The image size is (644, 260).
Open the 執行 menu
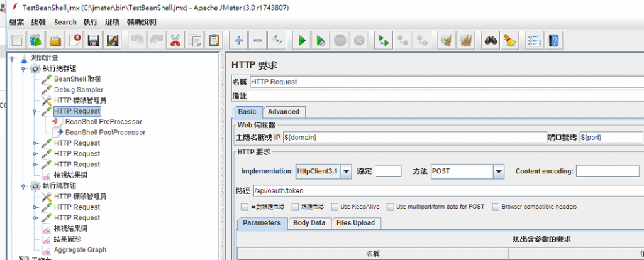point(91,22)
